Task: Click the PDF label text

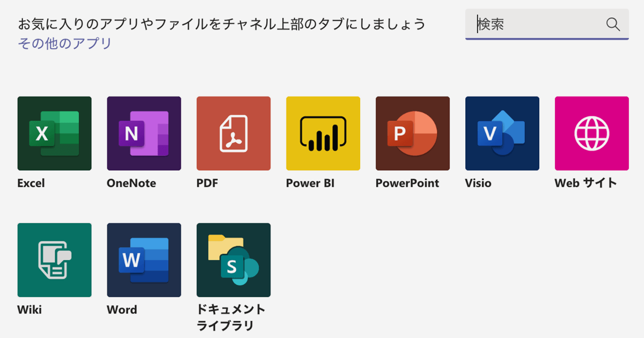Action: [x=207, y=183]
